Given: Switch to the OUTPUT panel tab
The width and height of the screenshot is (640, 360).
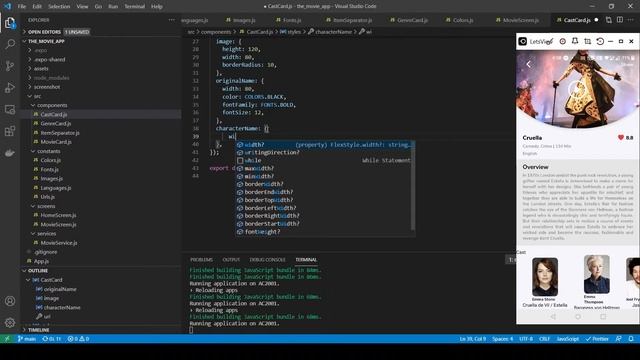Looking at the screenshot, I should click(x=231, y=260).
